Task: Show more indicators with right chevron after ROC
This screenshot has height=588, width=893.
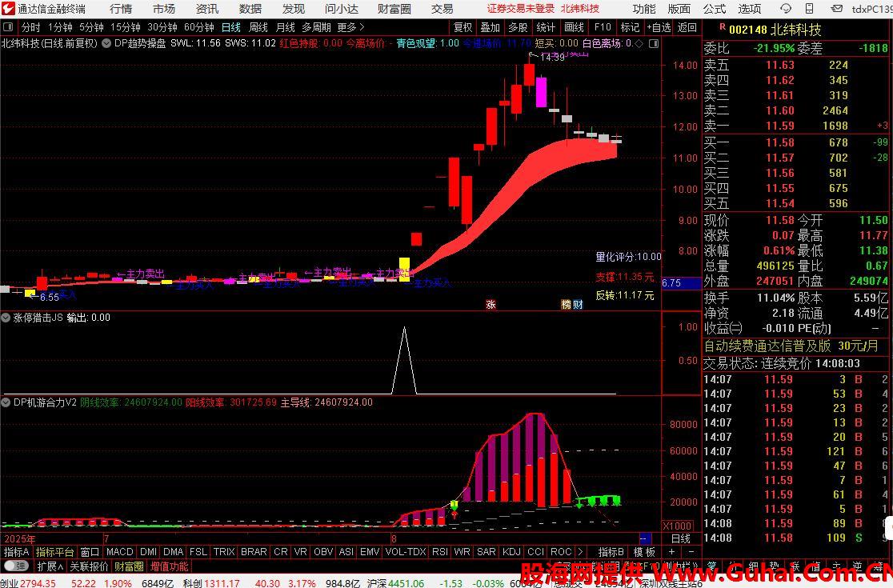Action: click(580, 551)
